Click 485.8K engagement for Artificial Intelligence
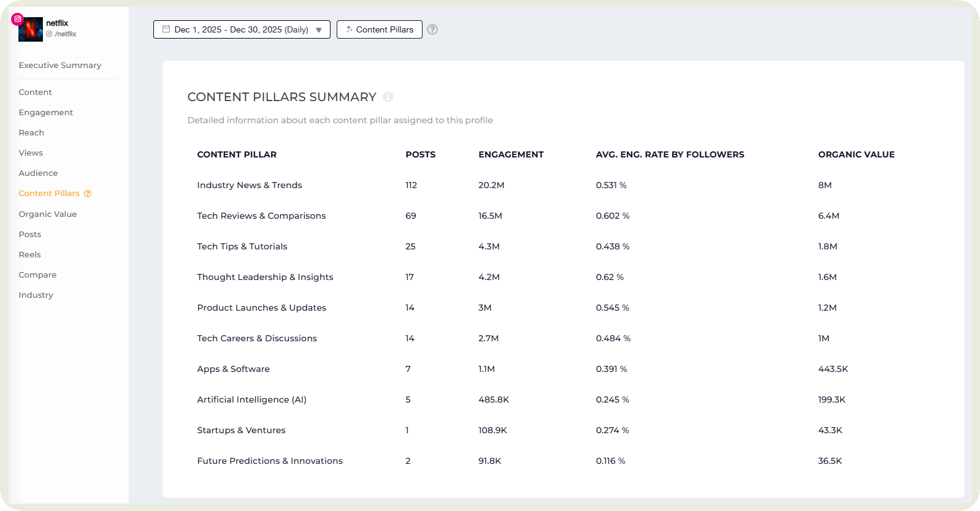 click(x=494, y=399)
